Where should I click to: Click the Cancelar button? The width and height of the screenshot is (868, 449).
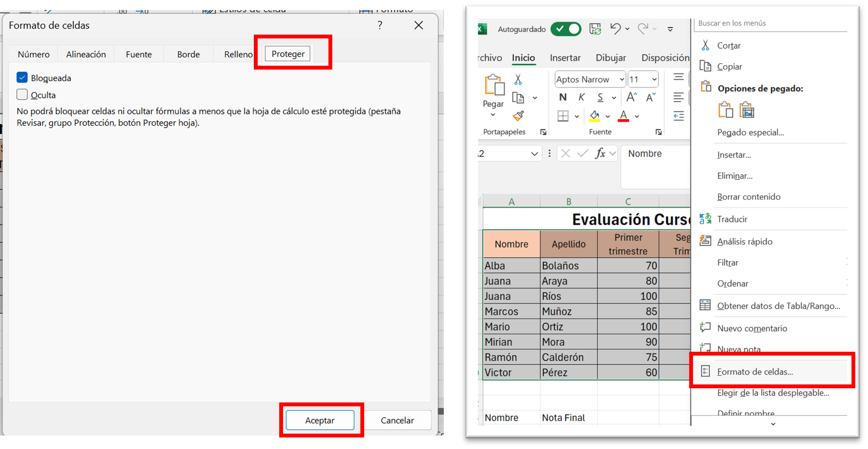tap(397, 420)
